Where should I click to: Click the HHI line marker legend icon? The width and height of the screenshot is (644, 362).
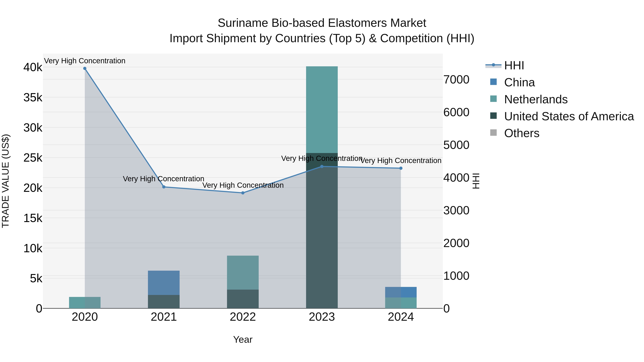point(494,65)
